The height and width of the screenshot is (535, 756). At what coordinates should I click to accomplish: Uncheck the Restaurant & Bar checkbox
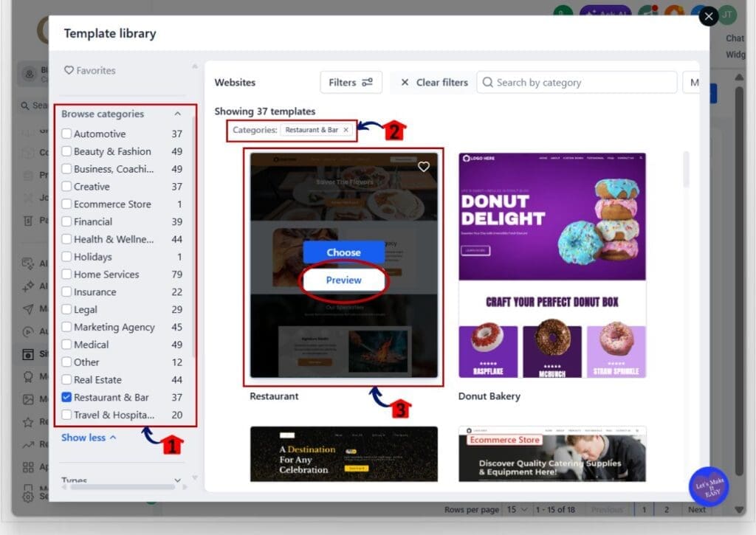point(66,397)
